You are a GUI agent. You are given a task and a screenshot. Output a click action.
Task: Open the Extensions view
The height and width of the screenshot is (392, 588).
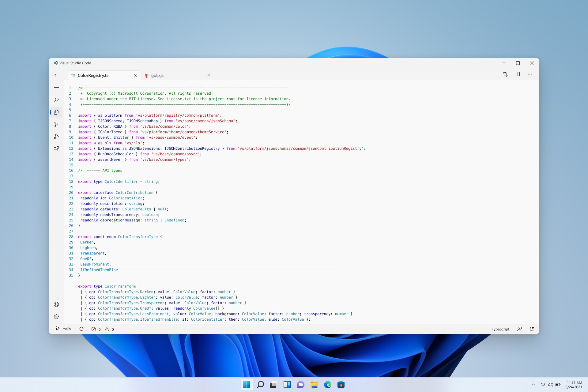click(56, 149)
